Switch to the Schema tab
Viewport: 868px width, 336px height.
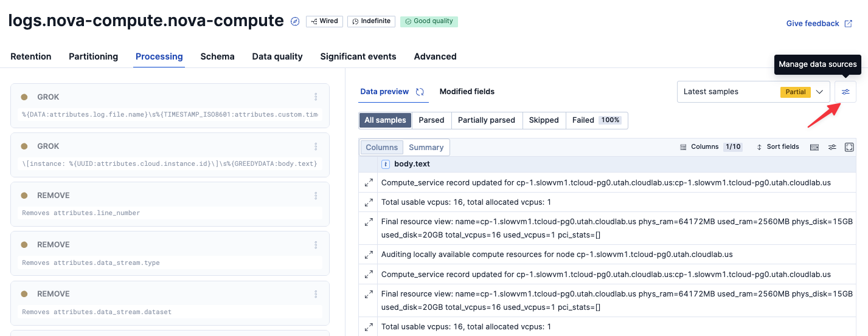(217, 57)
